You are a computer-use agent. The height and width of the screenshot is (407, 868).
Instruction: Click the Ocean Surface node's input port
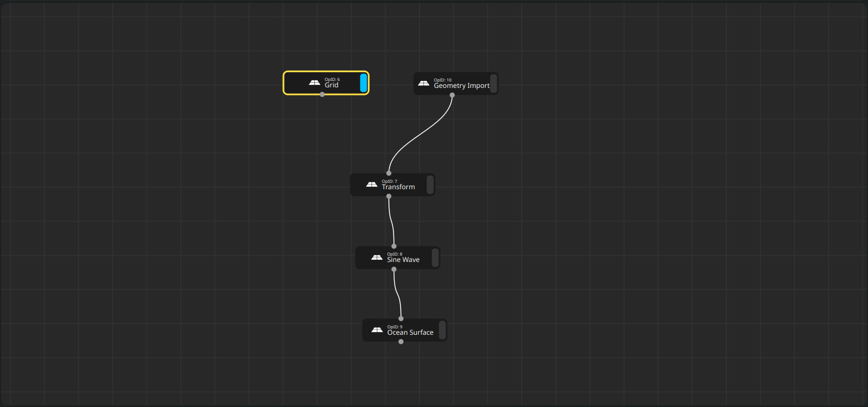click(401, 318)
